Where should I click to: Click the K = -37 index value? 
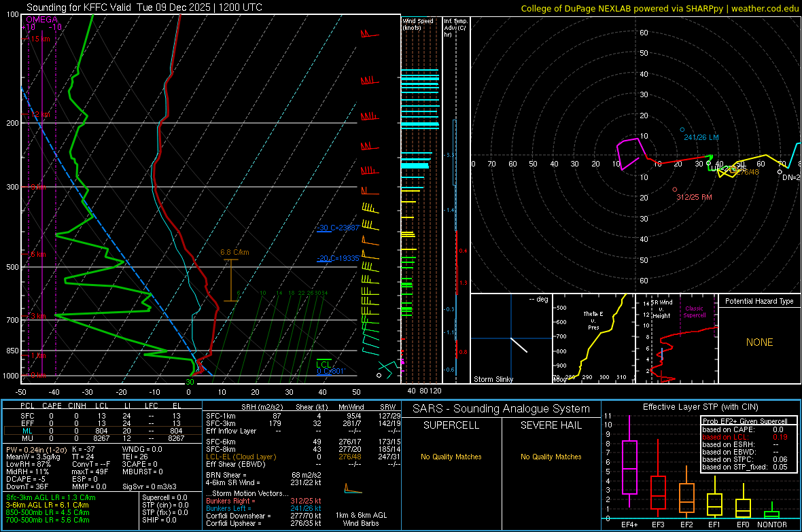point(84,449)
